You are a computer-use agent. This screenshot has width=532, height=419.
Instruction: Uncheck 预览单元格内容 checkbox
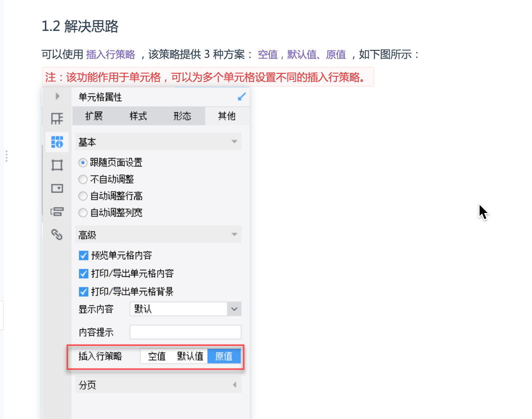[x=83, y=255]
